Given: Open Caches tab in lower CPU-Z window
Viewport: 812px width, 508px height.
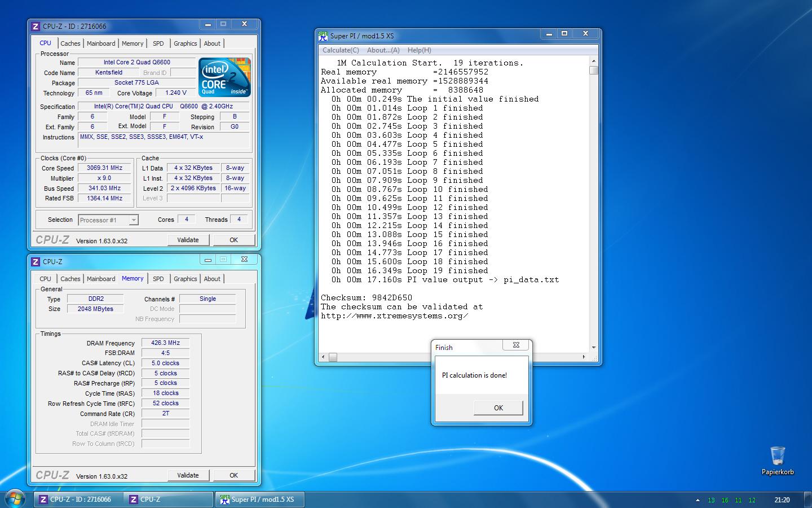Looking at the screenshot, I should (x=70, y=279).
